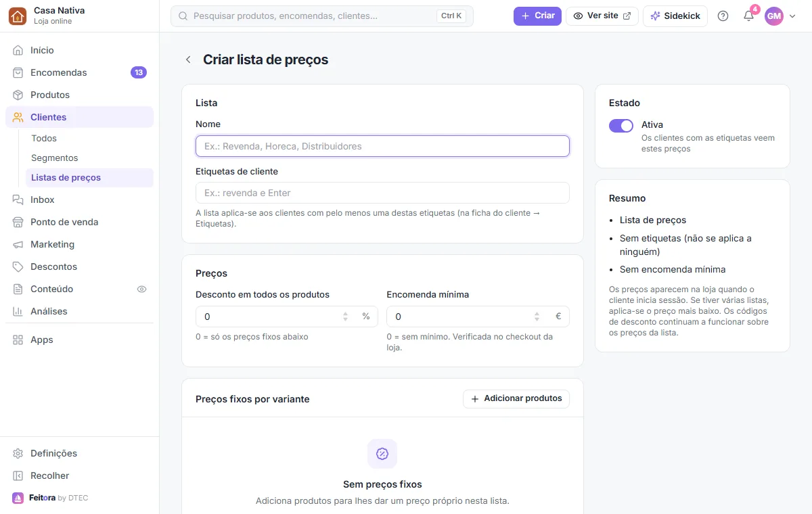Focus the Pesquisar produtos search field
This screenshot has width=812, height=514.
[322, 16]
